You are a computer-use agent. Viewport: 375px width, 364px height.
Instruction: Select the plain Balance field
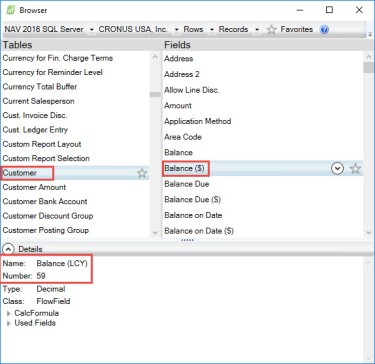point(178,152)
